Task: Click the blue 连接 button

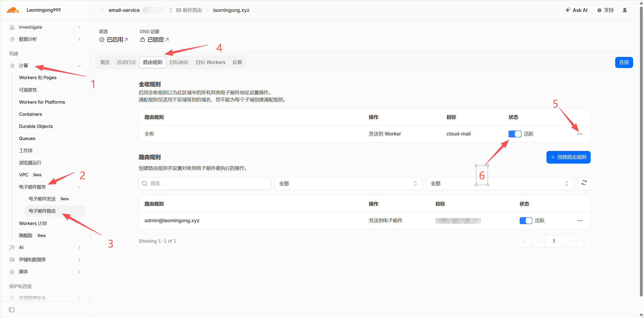Action: (624, 62)
